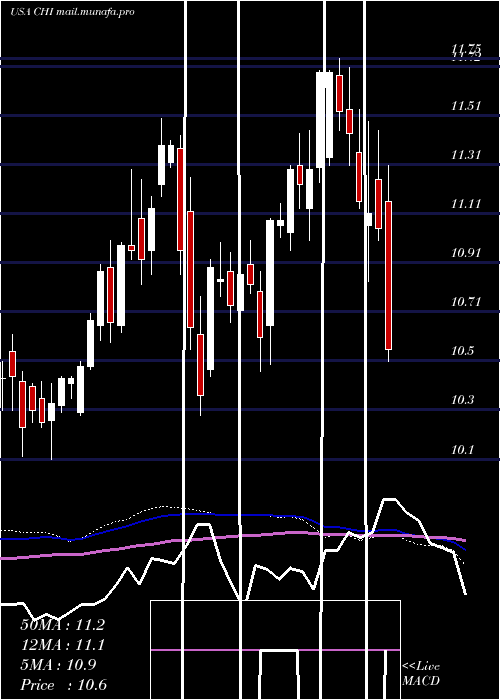This screenshot has height=700, width=500.
Task: Click the 'Price : 10.6' readout
Action: pyautogui.click(x=63, y=685)
